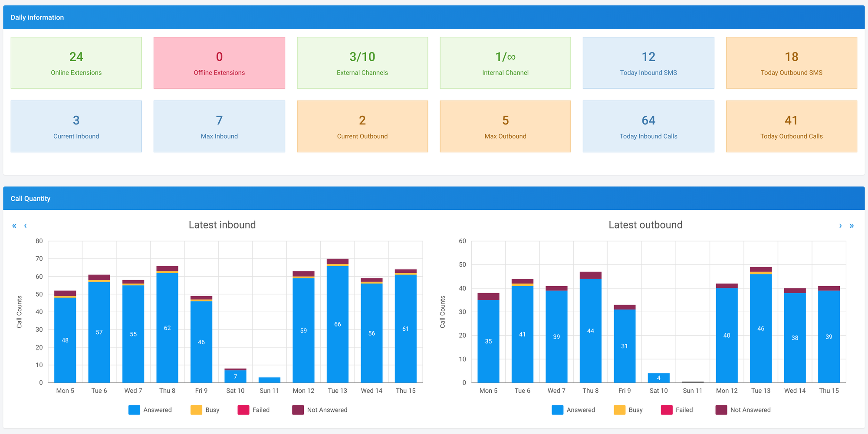This screenshot has height=434, width=868.
Task: Open the External Channels card
Action: [x=362, y=63]
